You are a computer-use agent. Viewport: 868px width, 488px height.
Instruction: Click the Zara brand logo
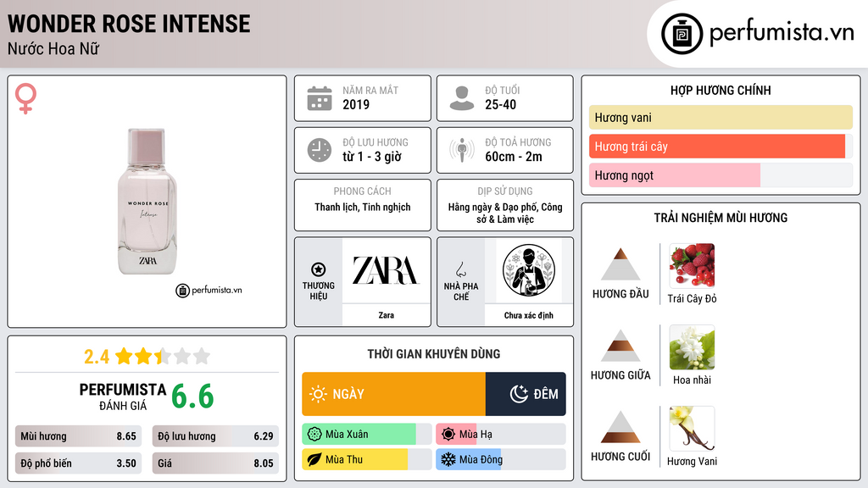[x=386, y=270]
